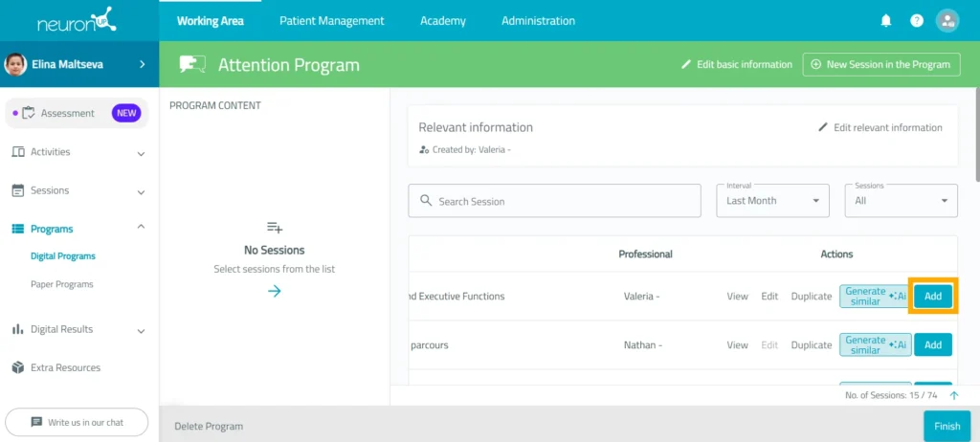
Task: View the Executive Functions session
Action: tap(738, 297)
